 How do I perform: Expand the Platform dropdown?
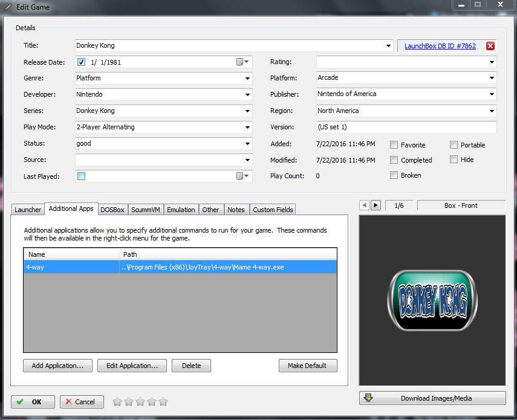click(x=492, y=78)
